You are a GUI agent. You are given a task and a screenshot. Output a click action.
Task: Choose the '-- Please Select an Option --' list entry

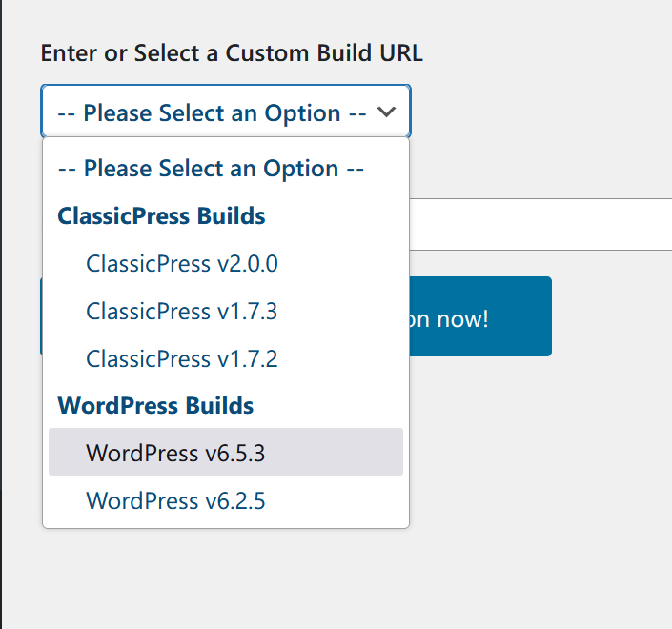point(212,169)
